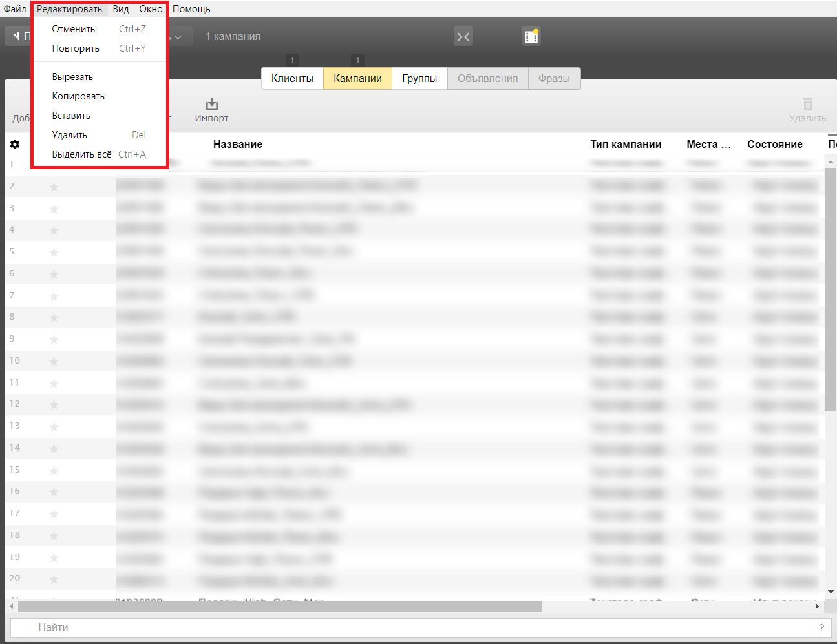The width and height of the screenshot is (837, 644).
Task: Select Копировать in the edit menu
Action: tap(78, 96)
